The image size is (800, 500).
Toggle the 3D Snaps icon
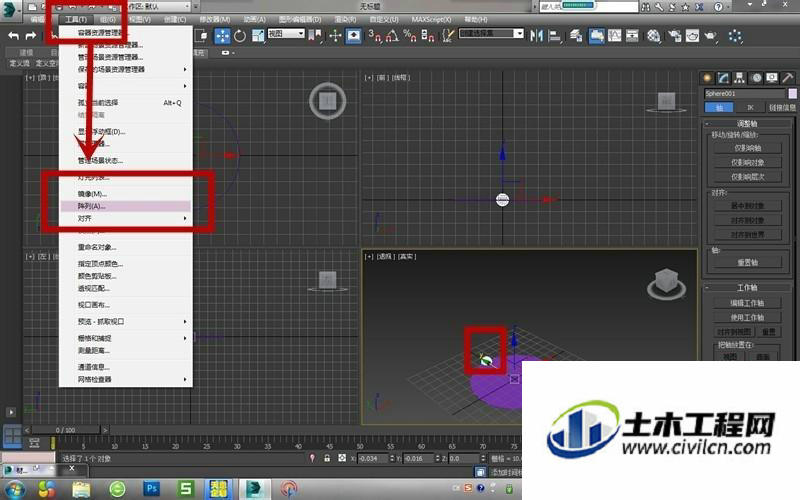[x=375, y=36]
